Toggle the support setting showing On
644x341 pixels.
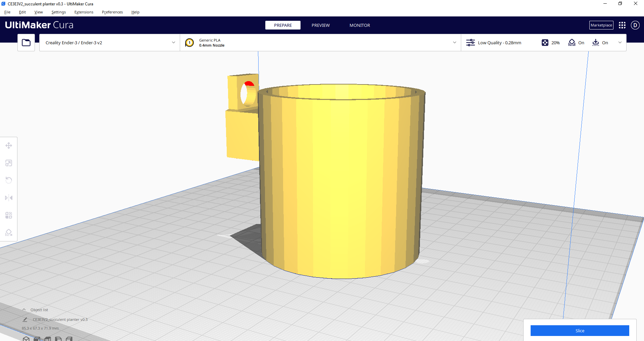click(x=576, y=43)
